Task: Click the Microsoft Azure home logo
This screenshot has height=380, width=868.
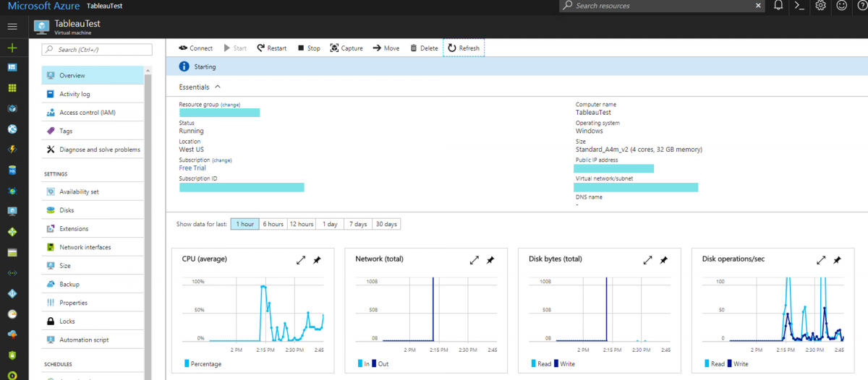Action: 44,6
